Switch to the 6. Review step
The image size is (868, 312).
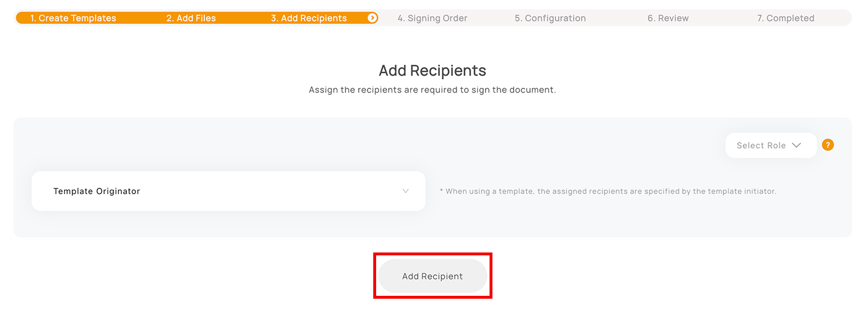pos(668,18)
